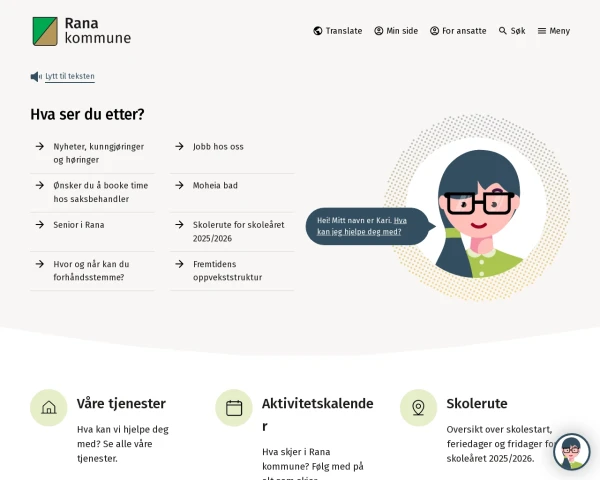The height and width of the screenshot is (480, 600).
Task: Open the Moheia bad link
Action: (x=215, y=186)
